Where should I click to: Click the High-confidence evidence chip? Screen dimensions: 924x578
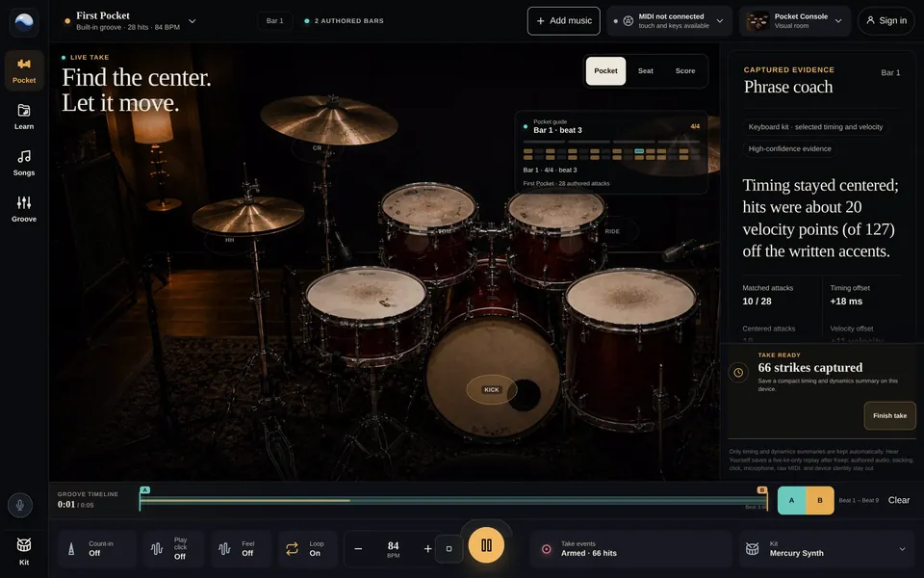pos(789,148)
